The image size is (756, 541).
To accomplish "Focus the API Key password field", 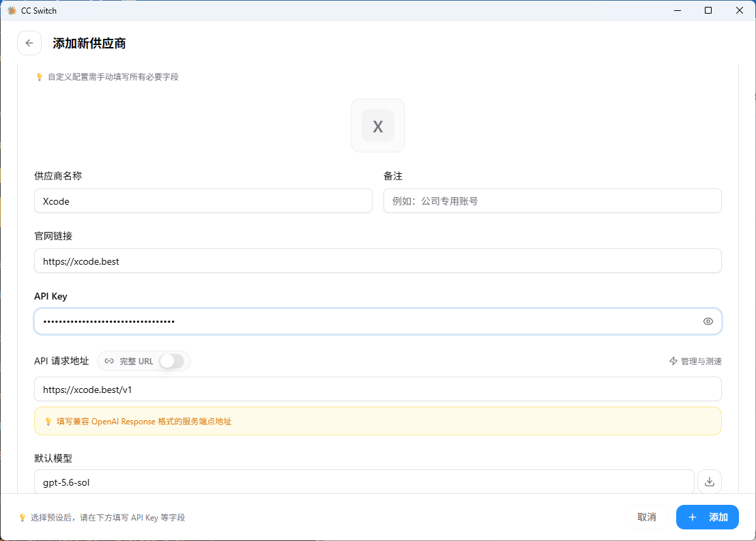I will [378, 321].
